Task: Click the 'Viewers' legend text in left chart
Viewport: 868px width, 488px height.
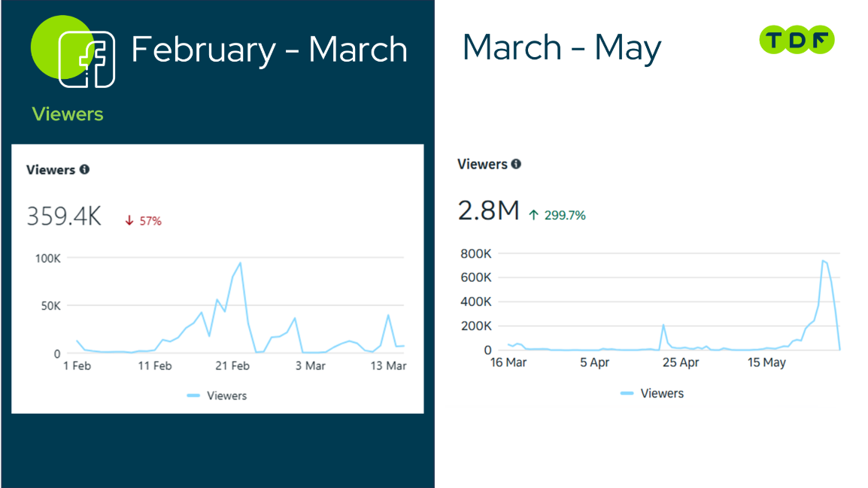Action: point(227,396)
